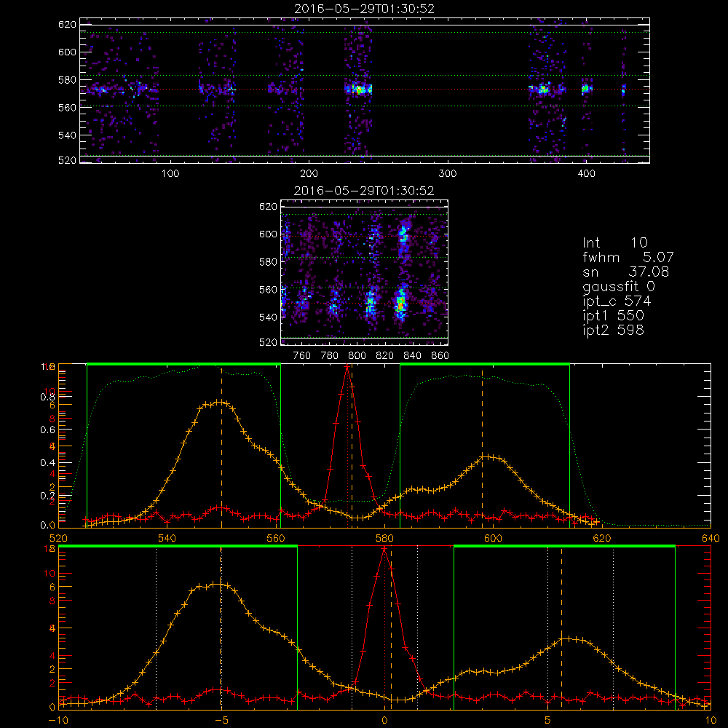Click the top plot title 2016-05-29T01:30:52
728x728 pixels.
point(365,9)
